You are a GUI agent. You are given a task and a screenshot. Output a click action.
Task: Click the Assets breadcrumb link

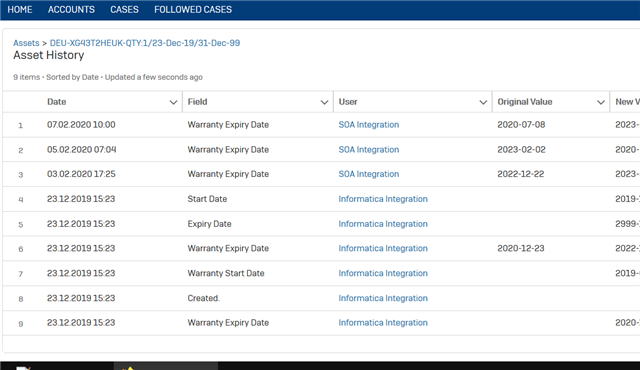click(26, 43)
